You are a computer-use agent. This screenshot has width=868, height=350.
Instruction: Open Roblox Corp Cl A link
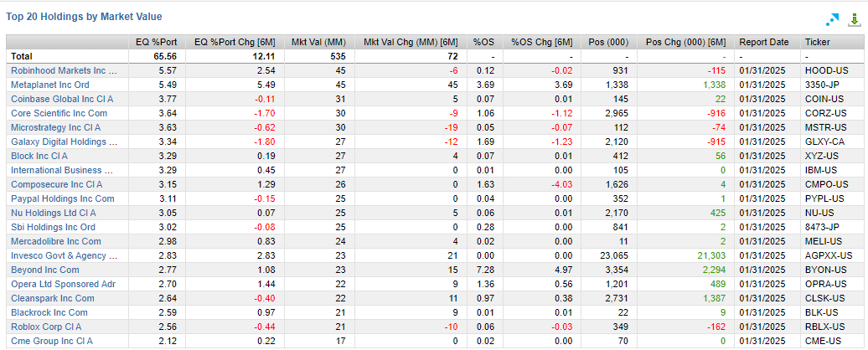tap(47, 327)
